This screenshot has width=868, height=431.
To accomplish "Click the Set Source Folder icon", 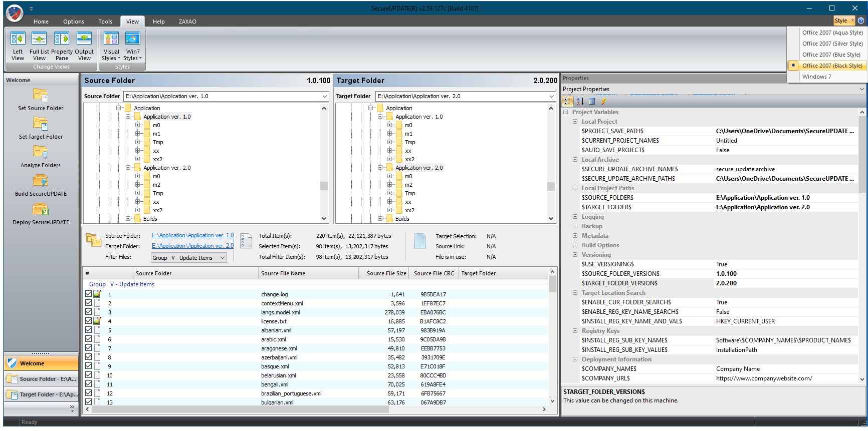I will tap(41, 95).
